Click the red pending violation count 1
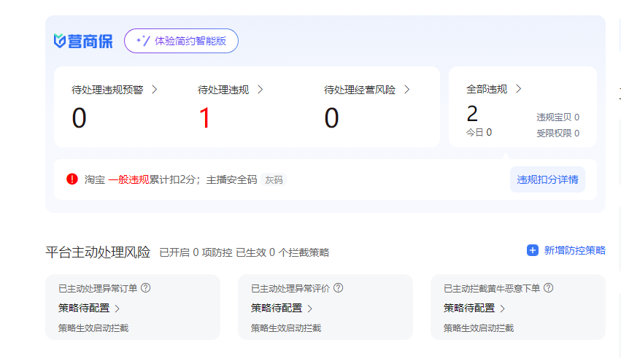Image resolution: width=621 pixels, height=364 pixels. 204,118
